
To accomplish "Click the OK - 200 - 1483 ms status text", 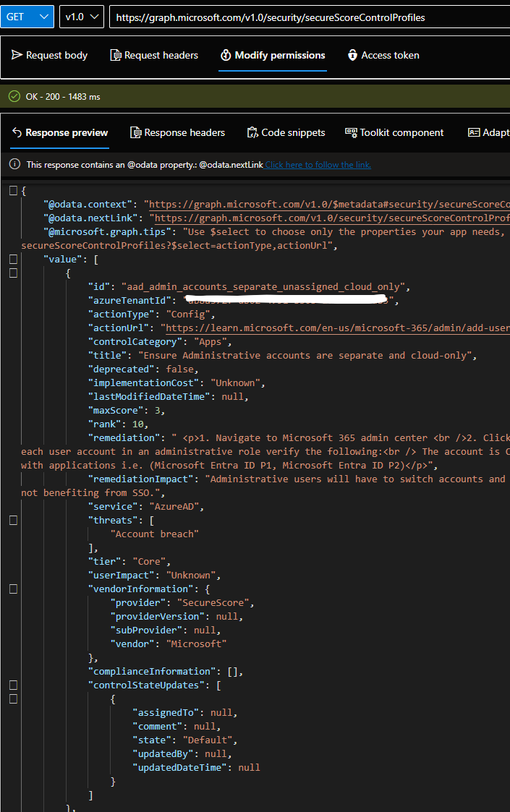I will pyautogui.click(x=63, y=97).
